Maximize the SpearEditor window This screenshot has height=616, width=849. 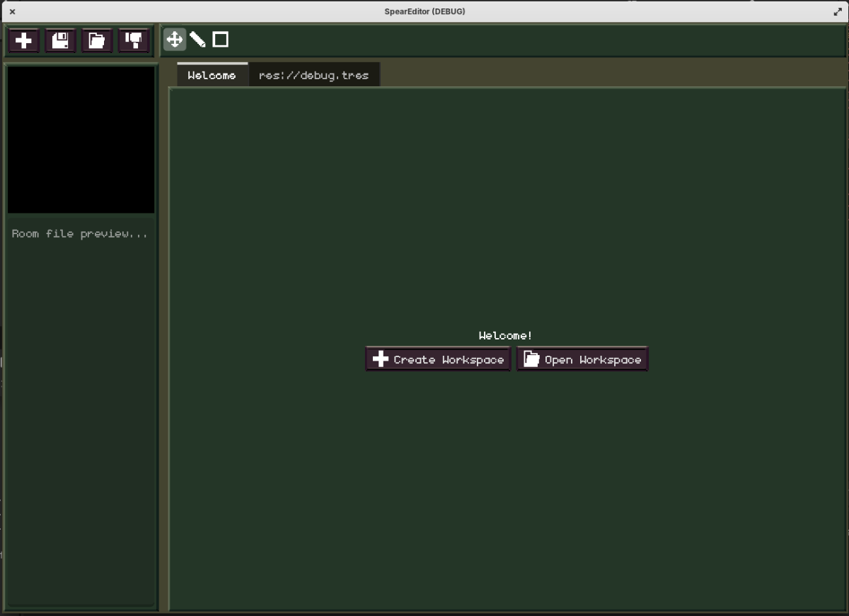pyautogui.click(x=838, y=11)
